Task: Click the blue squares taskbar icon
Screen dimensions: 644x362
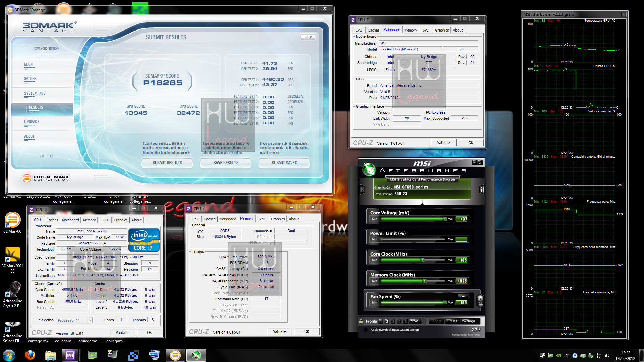Action: click(x=133, y=355)
